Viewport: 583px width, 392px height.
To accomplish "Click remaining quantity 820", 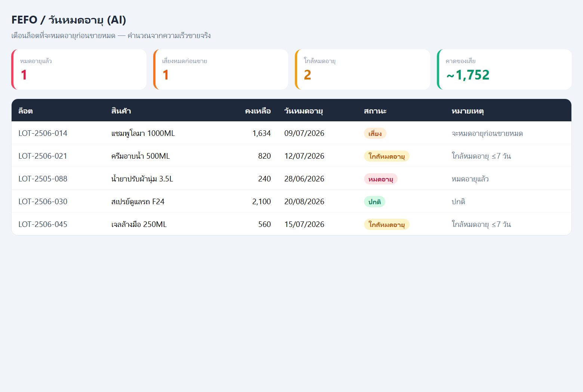I will (265, 156).
